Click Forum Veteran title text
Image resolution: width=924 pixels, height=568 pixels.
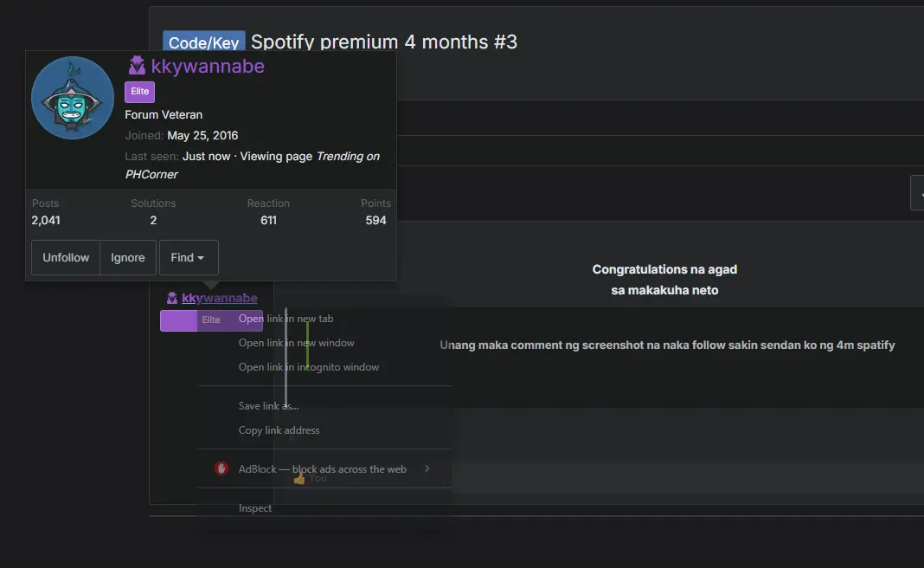(x=164, y=114)
